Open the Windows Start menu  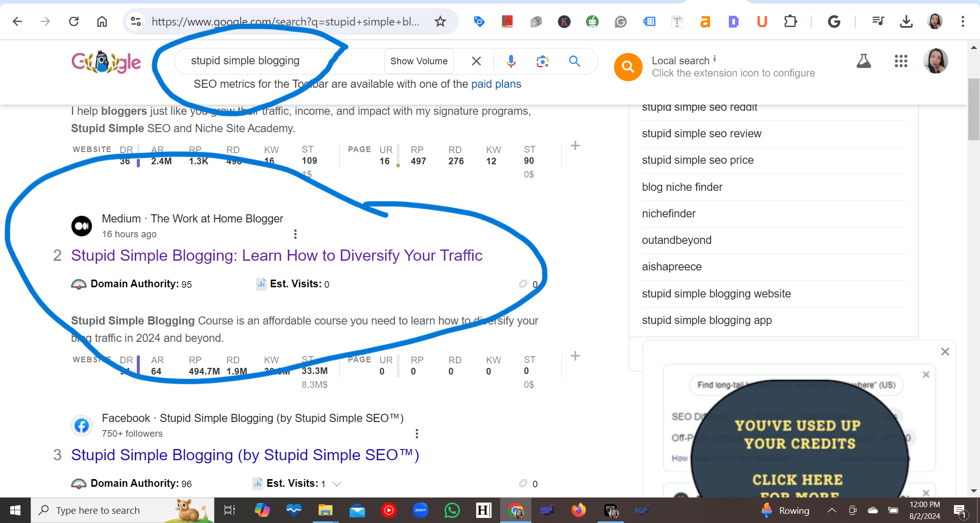pos(15,510)
